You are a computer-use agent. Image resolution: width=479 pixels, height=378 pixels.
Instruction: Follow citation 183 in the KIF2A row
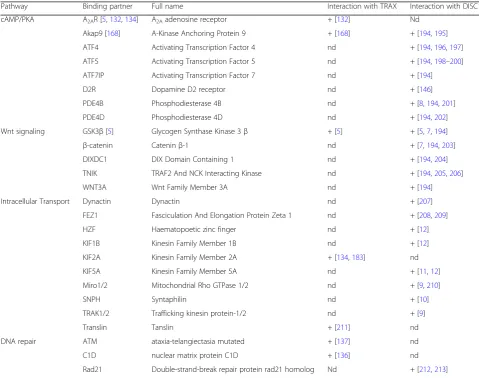(x=357, y=257)
